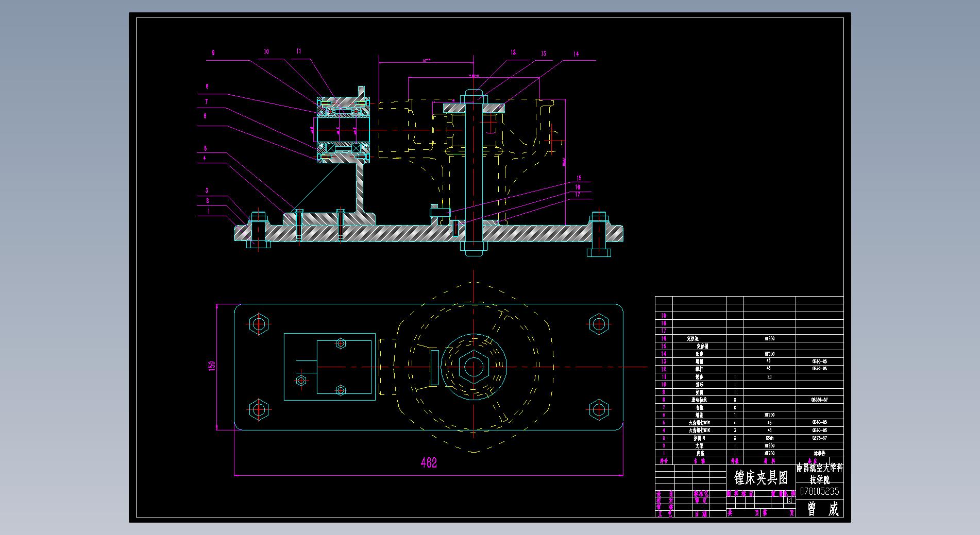Image resolution: width=980 pixels, height=535 pixels.
Task: Click 六角螺钉M10 in the parts list
Action: 699,423
